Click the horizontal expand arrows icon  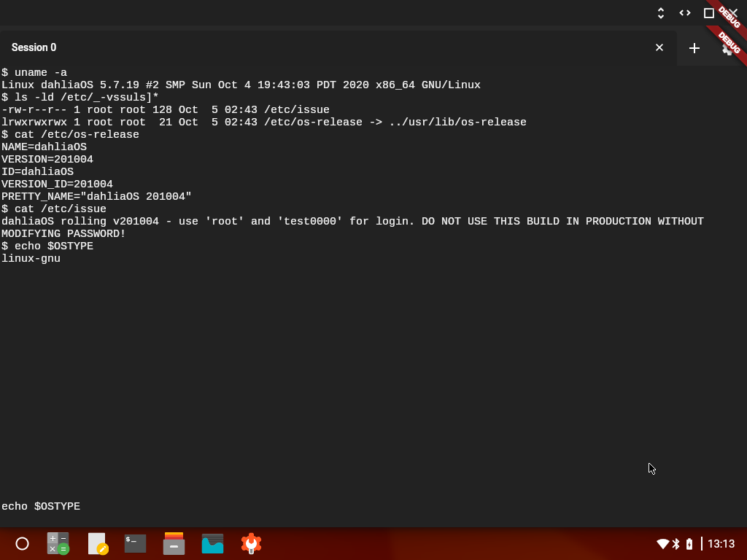tap(685, 13)
